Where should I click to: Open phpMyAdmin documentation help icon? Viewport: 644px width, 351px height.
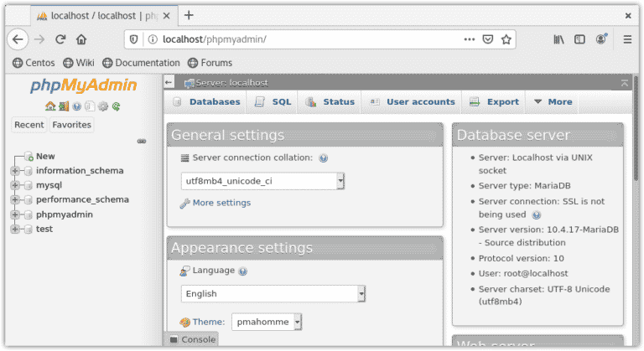[76, 106]
